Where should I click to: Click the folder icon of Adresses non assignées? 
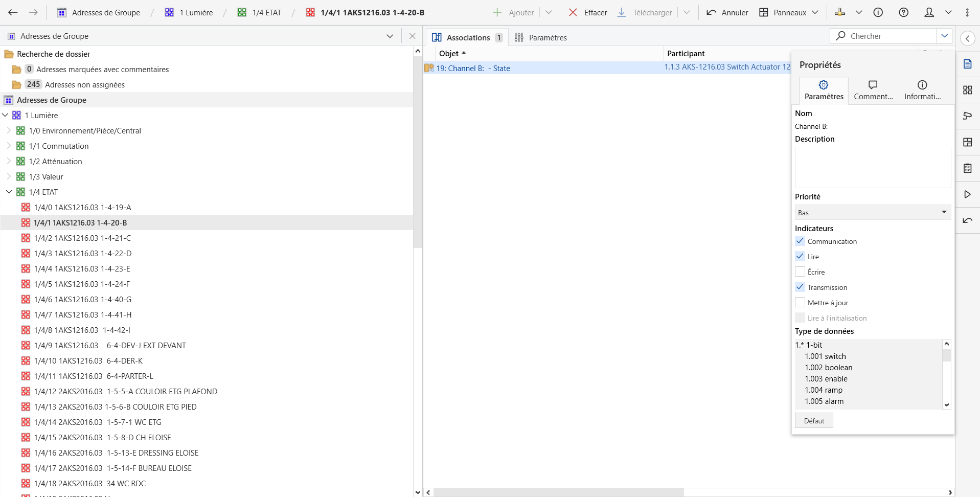(16, 84)
